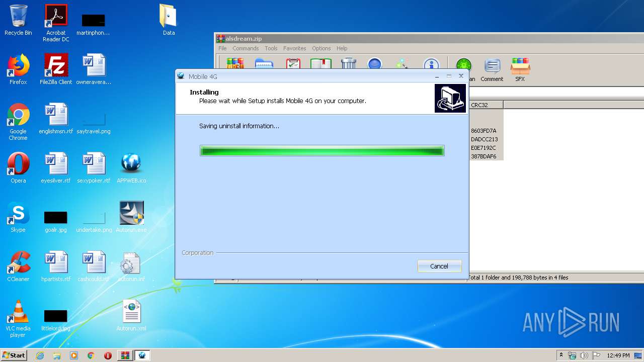
Task: Click the green installation progress bar
Action: (x=322, y=150)
